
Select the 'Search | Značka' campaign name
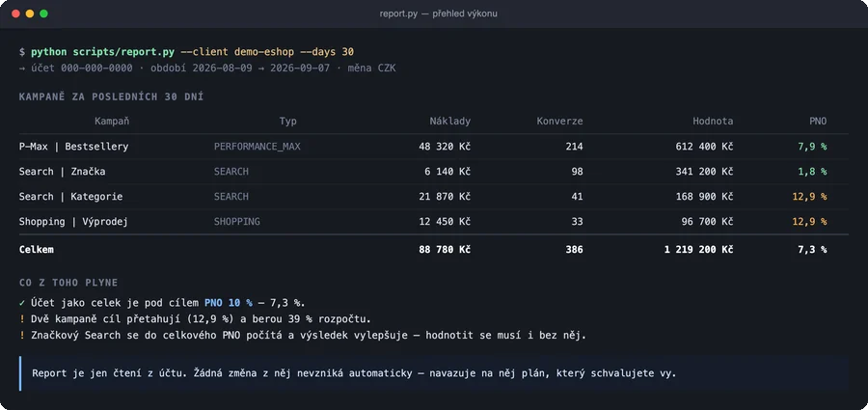tap(62, 171)
